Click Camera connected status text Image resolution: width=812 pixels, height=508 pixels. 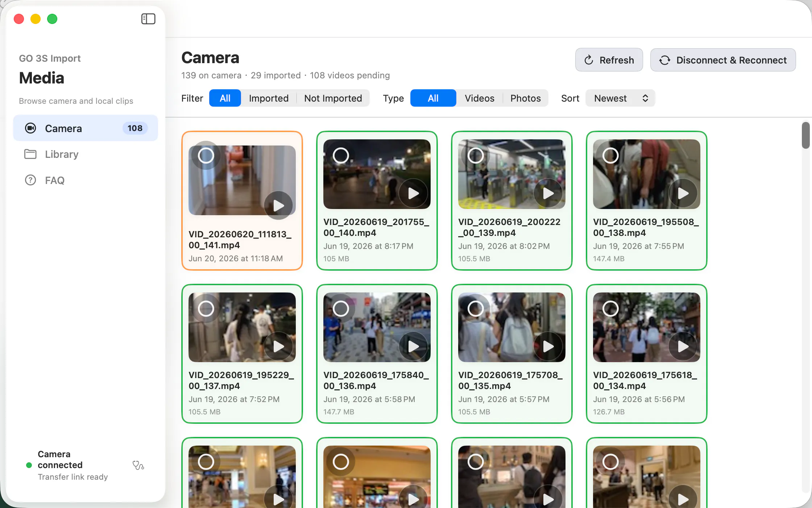[60, 459]
